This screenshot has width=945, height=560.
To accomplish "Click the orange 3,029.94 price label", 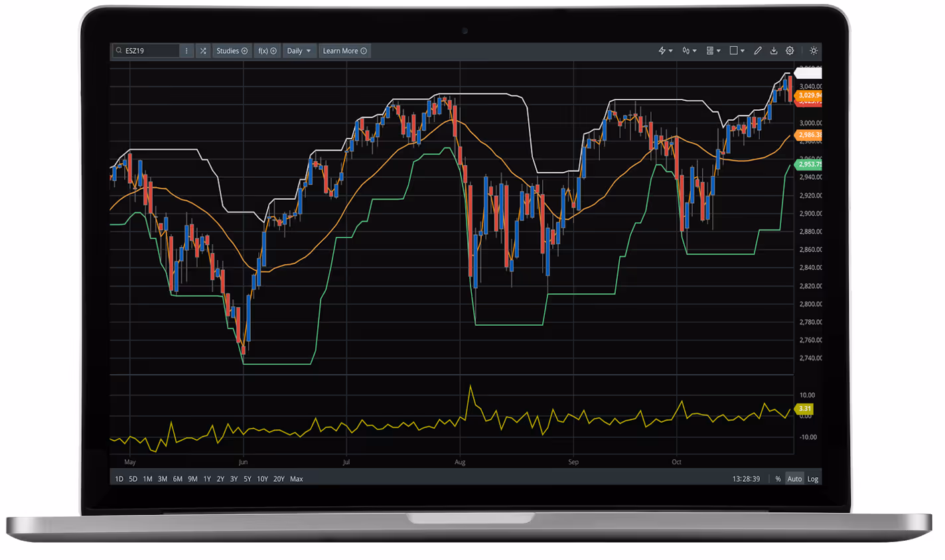I will [809, 95].
